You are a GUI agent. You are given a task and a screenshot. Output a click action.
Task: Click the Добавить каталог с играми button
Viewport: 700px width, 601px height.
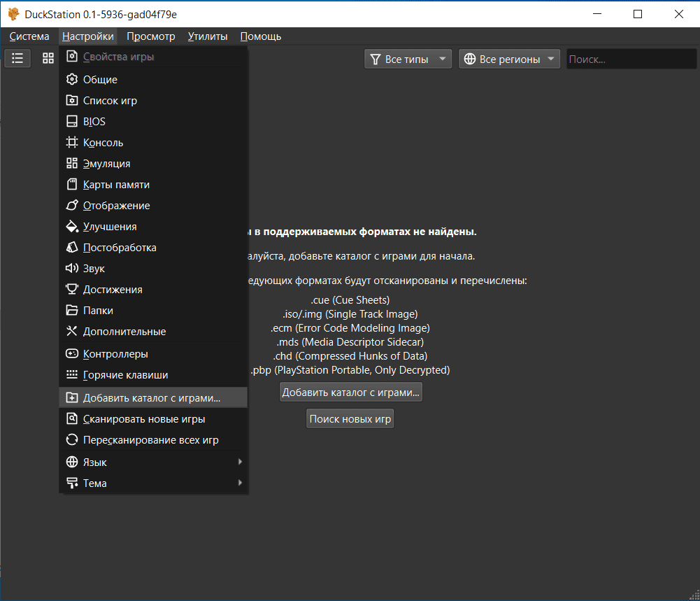[351, 392]
